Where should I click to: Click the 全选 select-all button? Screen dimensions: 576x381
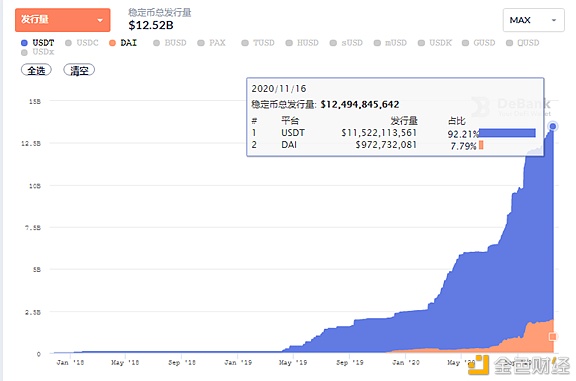pos(36,70)
